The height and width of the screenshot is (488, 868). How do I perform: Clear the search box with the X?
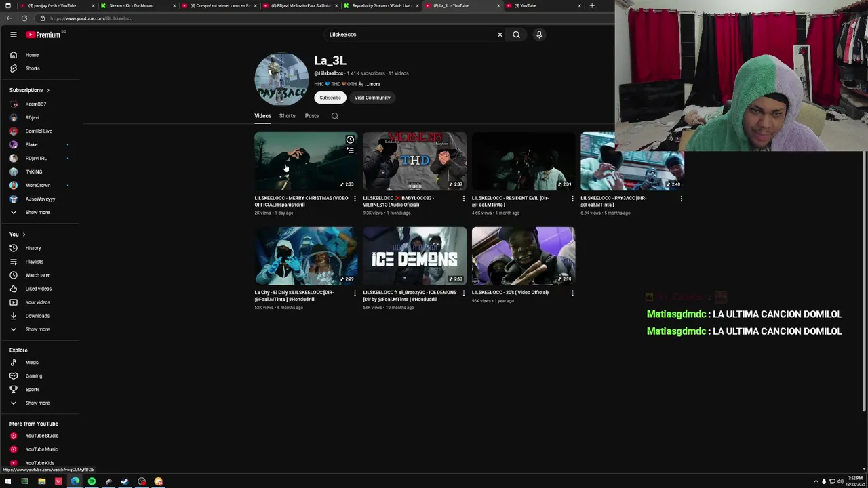point(500,35)
